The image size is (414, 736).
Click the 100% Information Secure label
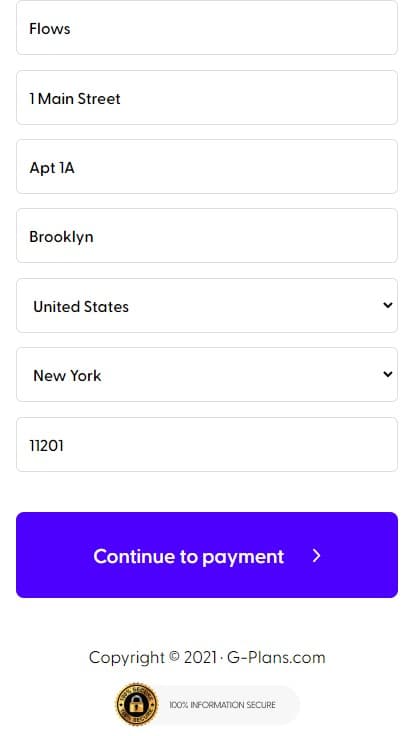pos(222,705)
